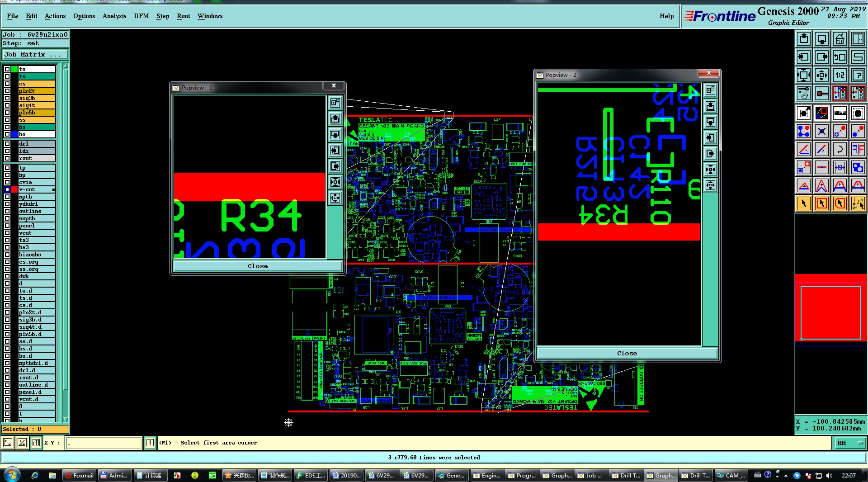Open the MM units dropdown
868x482 pixels.
pyautogui.click(x=850, y=443)
